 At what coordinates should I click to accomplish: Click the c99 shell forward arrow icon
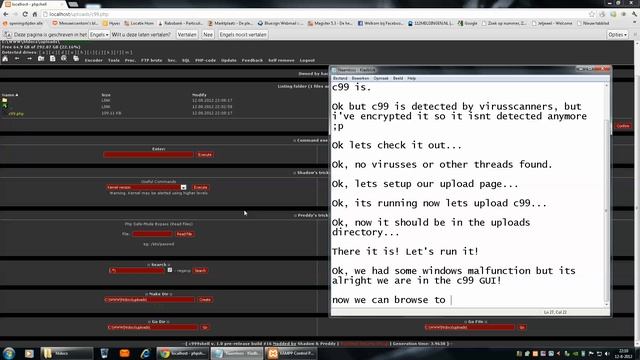coord(29,59)
